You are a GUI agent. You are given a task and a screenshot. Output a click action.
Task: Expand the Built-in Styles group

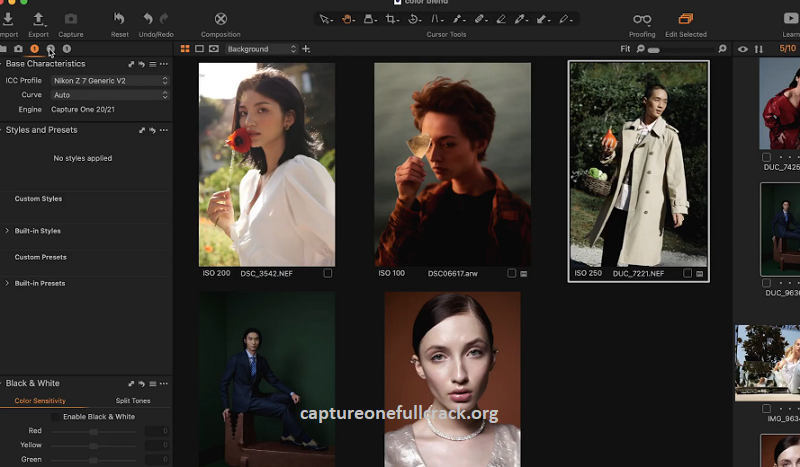[x=7, y=231]
